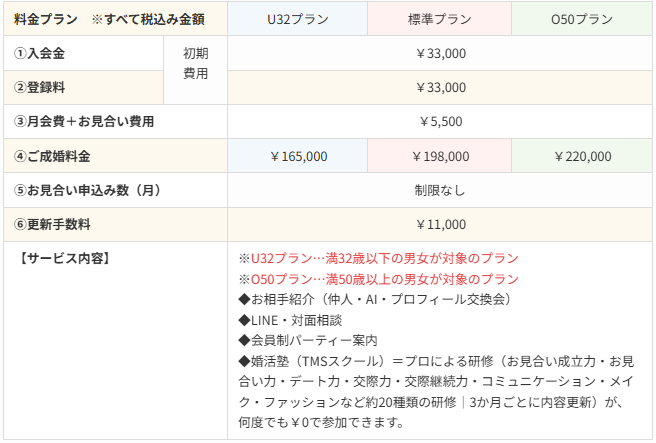Click the ¥5,500 monthly fee cell
Viewport: 656px width, 443px height.
(440, 122)
